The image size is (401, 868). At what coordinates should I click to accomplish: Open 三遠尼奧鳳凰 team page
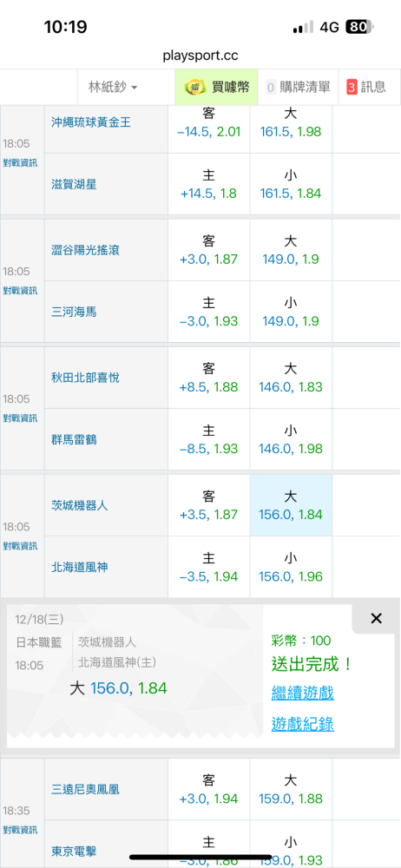[x=85, y=789]
